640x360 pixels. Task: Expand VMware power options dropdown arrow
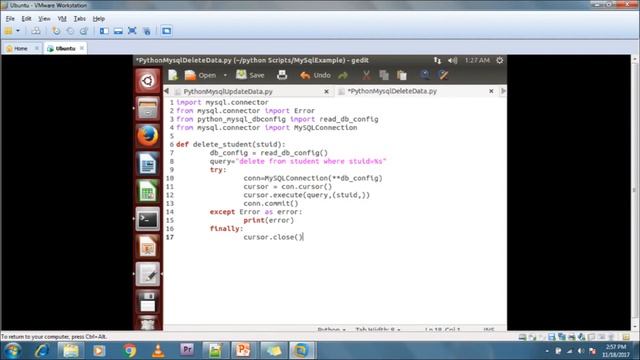click(18, 31)
